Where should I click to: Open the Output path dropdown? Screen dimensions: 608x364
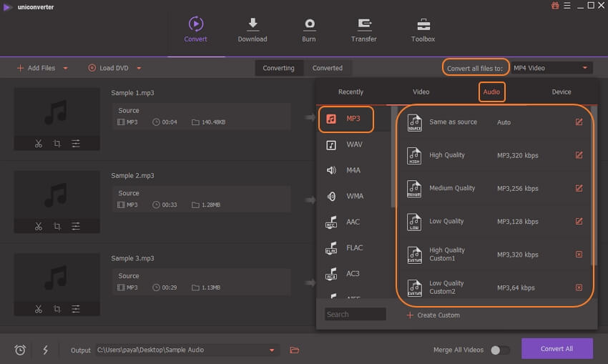(x=272, y=350)
